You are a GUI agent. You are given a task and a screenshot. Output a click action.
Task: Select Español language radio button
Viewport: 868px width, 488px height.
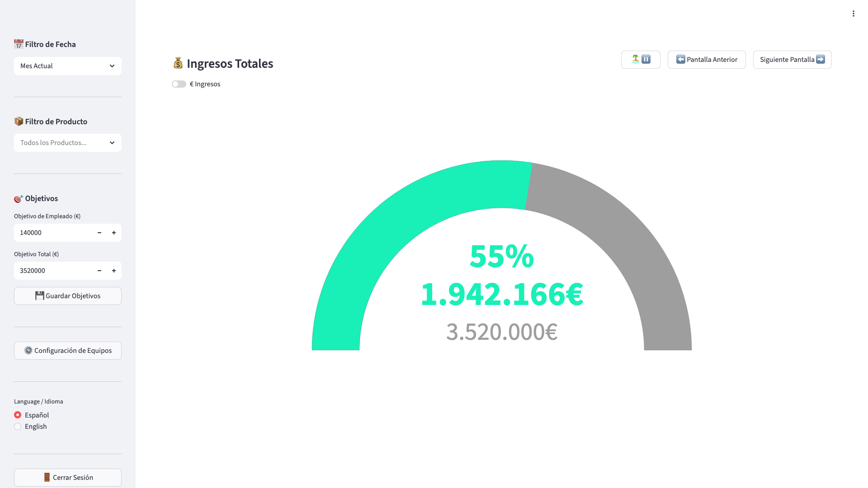coord(18,415)
